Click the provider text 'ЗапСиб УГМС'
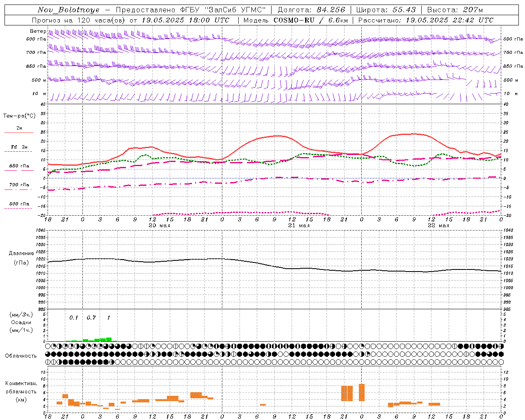525x420 pixels. point(235,10)
